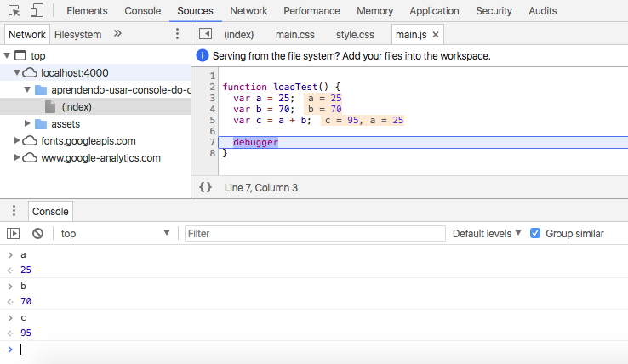Uncheck the Group similar checkbox
The height and width of the screenshot is (364, 628).
535,233
